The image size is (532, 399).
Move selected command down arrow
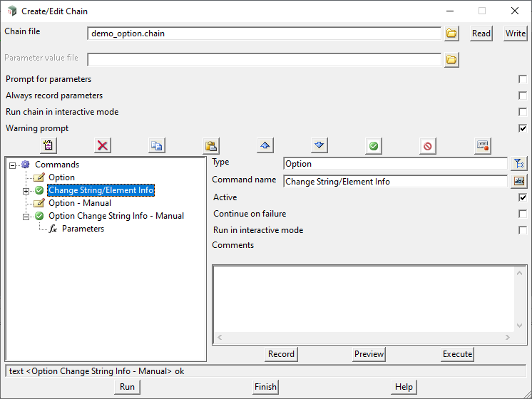coord(319,146)
